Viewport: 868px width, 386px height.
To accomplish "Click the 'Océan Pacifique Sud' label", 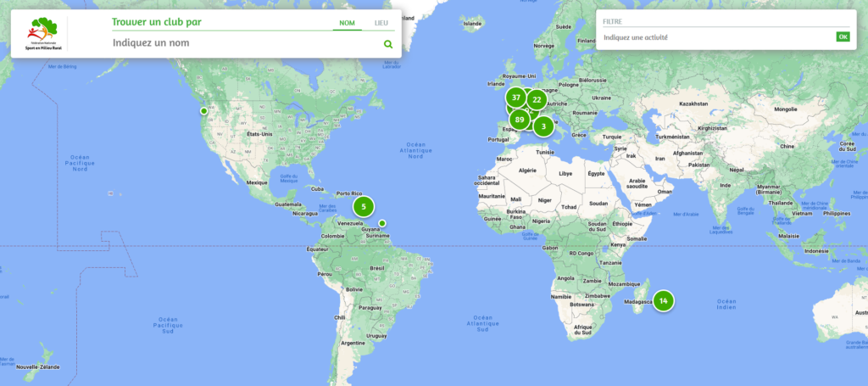I will pos(167,325).
